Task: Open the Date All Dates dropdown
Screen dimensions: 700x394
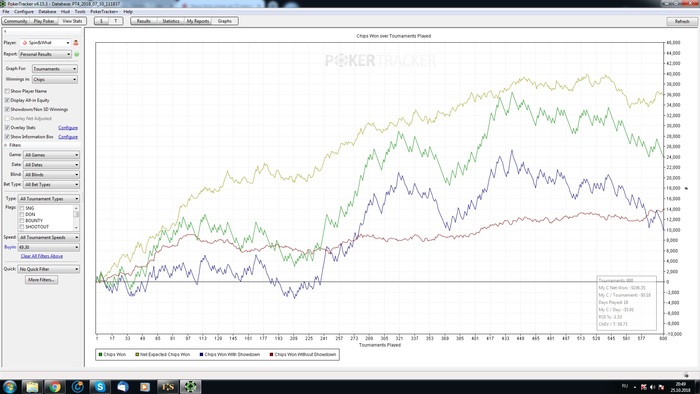Action: (x=51, y=165)
